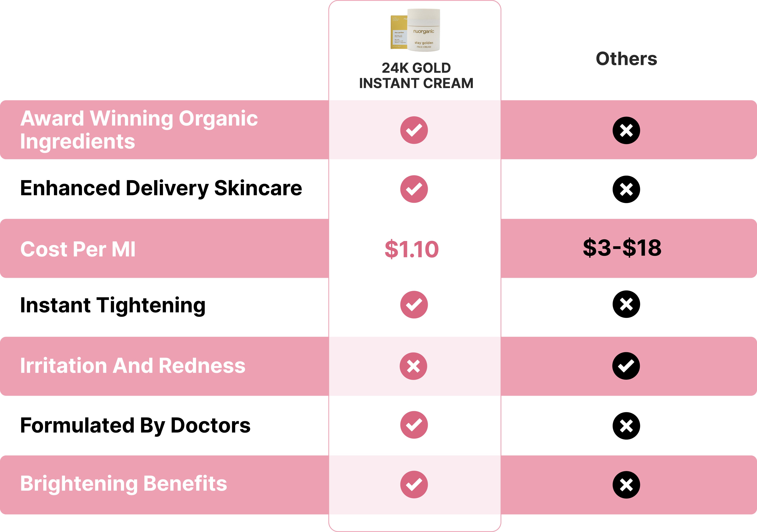
Task: Click the Brightening Benefits row label
Action: (x=124, y=484)
